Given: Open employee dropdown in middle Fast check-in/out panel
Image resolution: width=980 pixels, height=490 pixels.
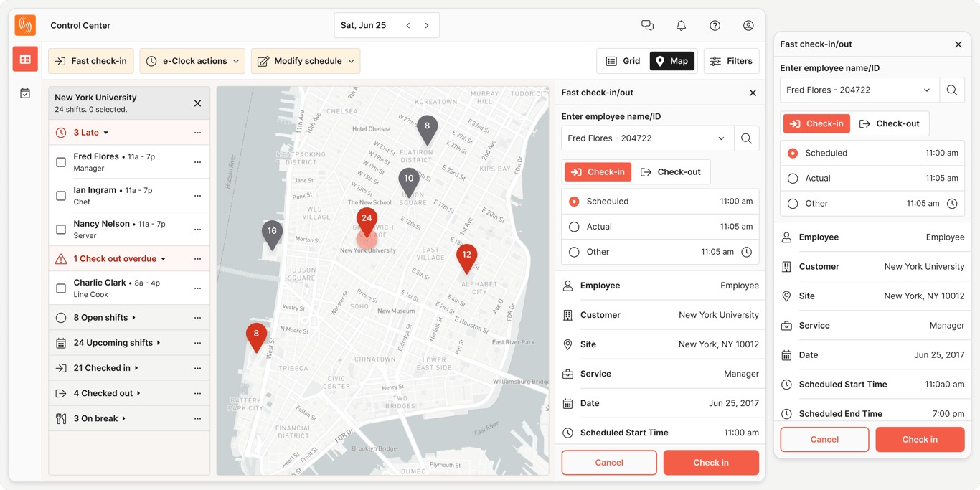Looking at the screenshot, I should tap(648, 138).
